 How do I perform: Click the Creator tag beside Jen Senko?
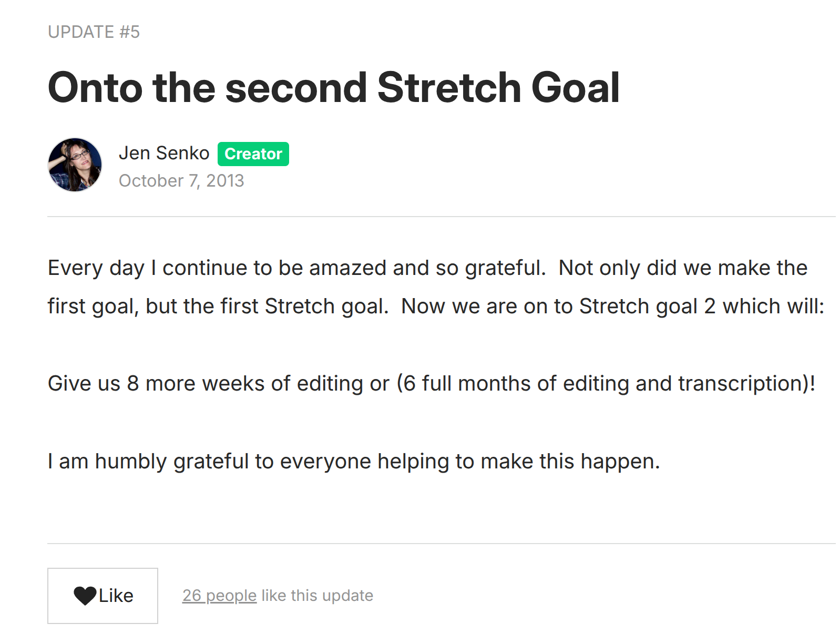point(253,154)
